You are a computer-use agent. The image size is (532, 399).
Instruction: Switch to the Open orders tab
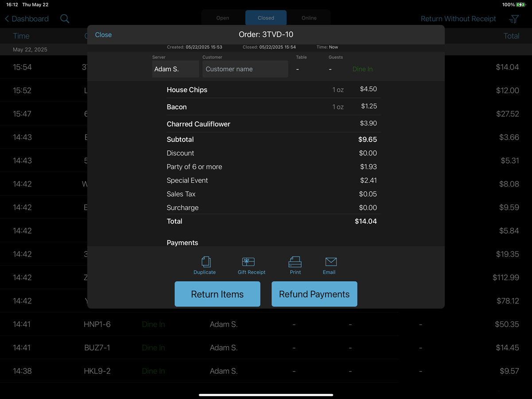click(x=223, y=18)
